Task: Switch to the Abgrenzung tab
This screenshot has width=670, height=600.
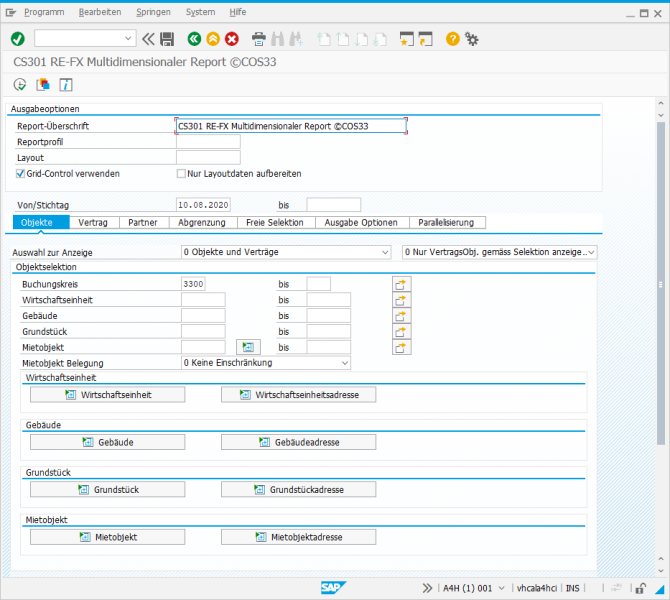Action: pyautogui.click(x=202, y=223)
